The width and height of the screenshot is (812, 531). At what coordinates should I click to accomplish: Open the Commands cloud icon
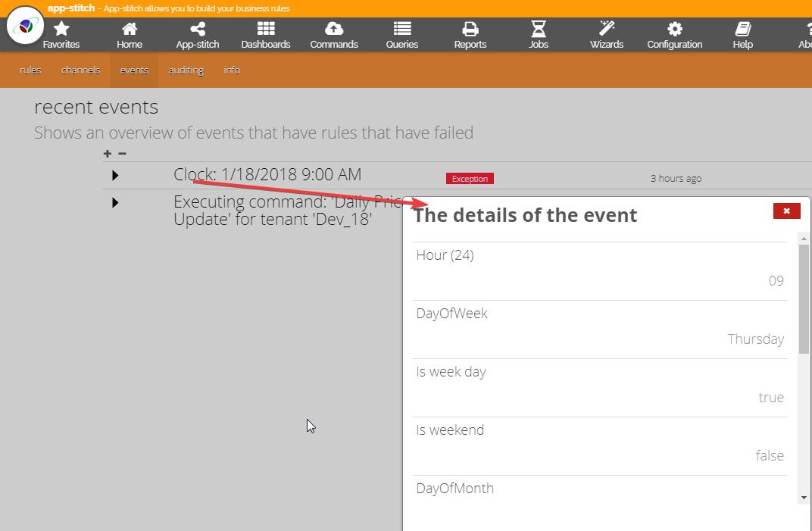(334, 30)
